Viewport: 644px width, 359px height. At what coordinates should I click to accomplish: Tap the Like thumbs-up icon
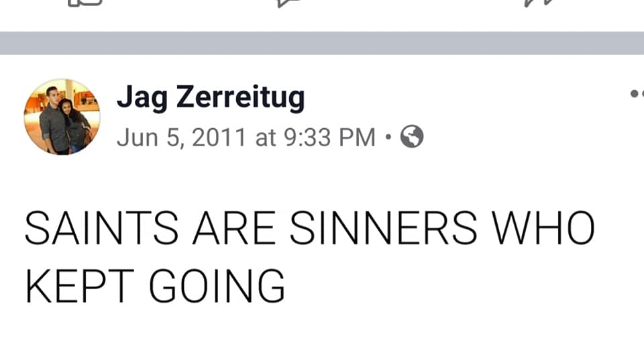click(85, 3)
